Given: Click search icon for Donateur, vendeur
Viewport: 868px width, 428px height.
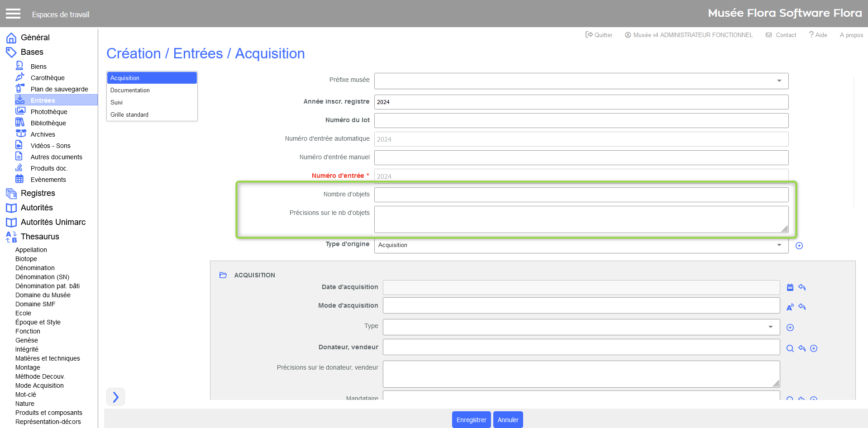Looking at the screenshot, I should point(790,348).
